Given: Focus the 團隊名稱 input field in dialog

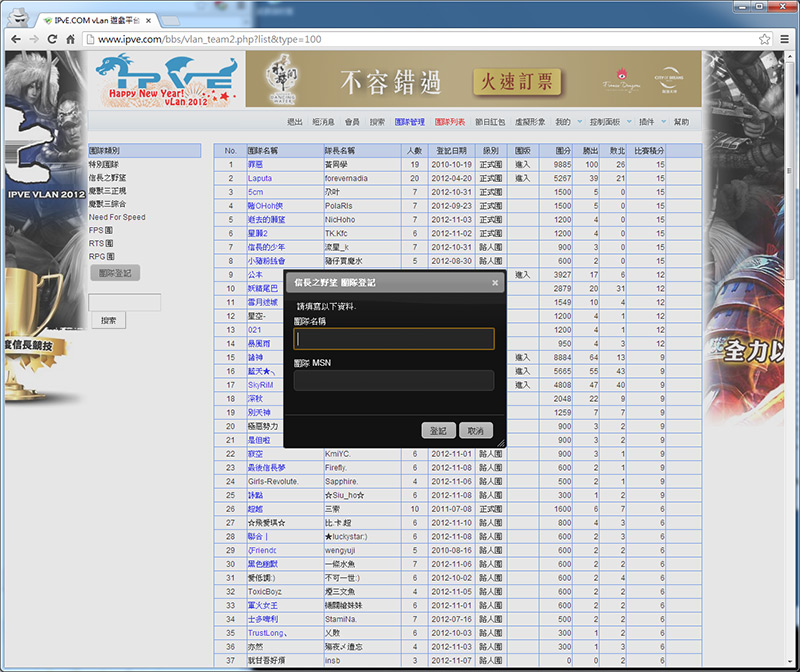Looking at the screenshot, I should pyautogui.click(x=394, y=339).
